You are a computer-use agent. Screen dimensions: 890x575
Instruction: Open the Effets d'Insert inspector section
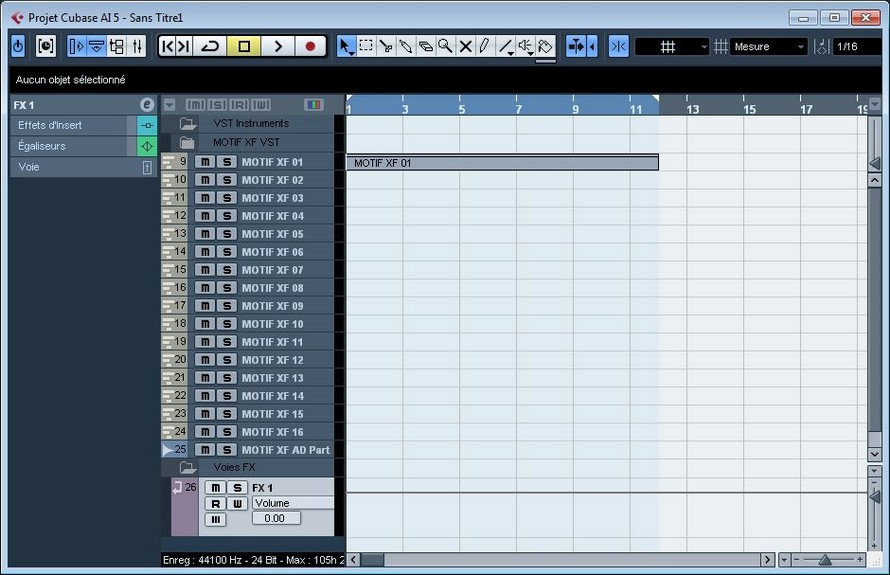[72, 125]
